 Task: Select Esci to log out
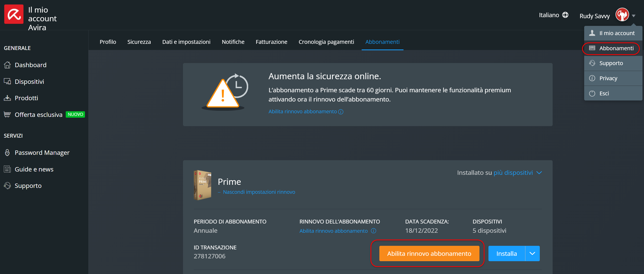[613, 93]
